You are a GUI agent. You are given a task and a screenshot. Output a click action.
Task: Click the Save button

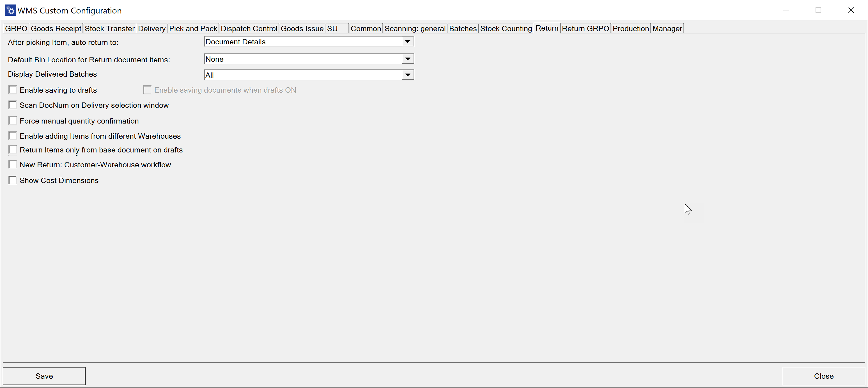point(44,376)
